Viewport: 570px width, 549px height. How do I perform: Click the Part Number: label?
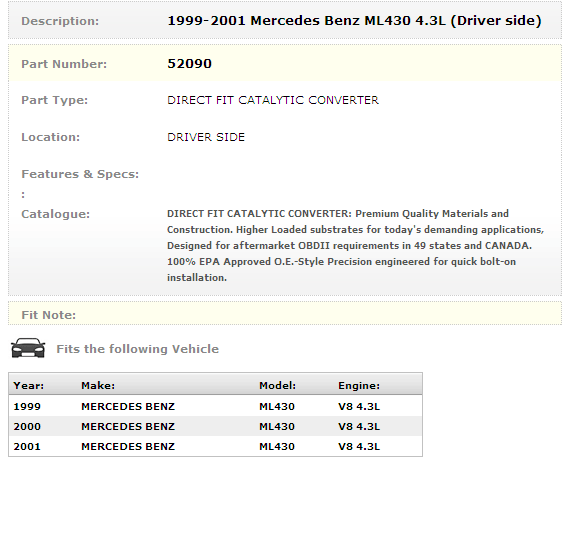point(64,64)
